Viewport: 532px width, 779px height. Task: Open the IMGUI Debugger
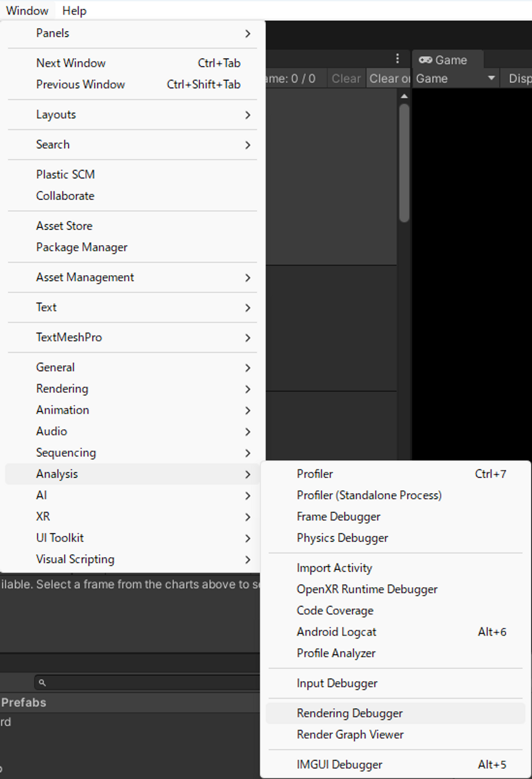point(396,764)
